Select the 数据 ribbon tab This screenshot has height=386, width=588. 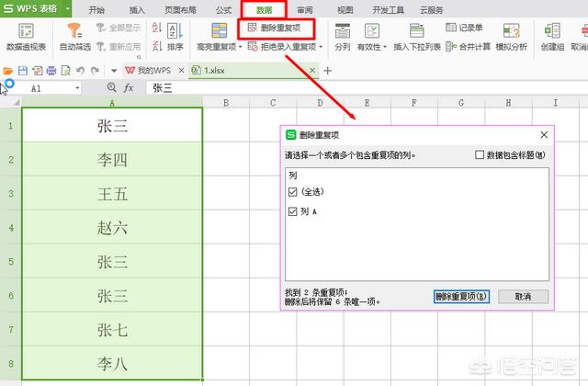pyautogui.click(x=264, y=10)
